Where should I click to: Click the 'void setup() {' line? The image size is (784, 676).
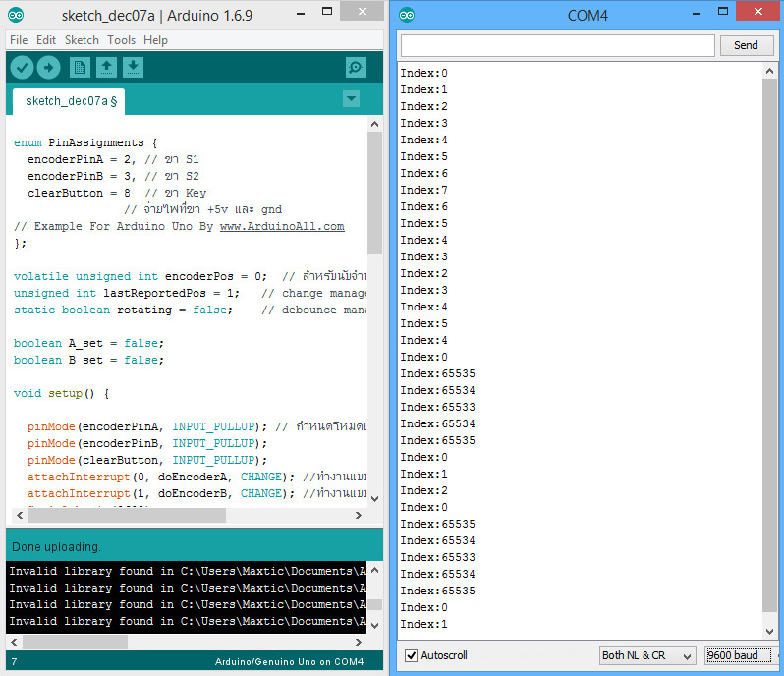pos(61,393)
